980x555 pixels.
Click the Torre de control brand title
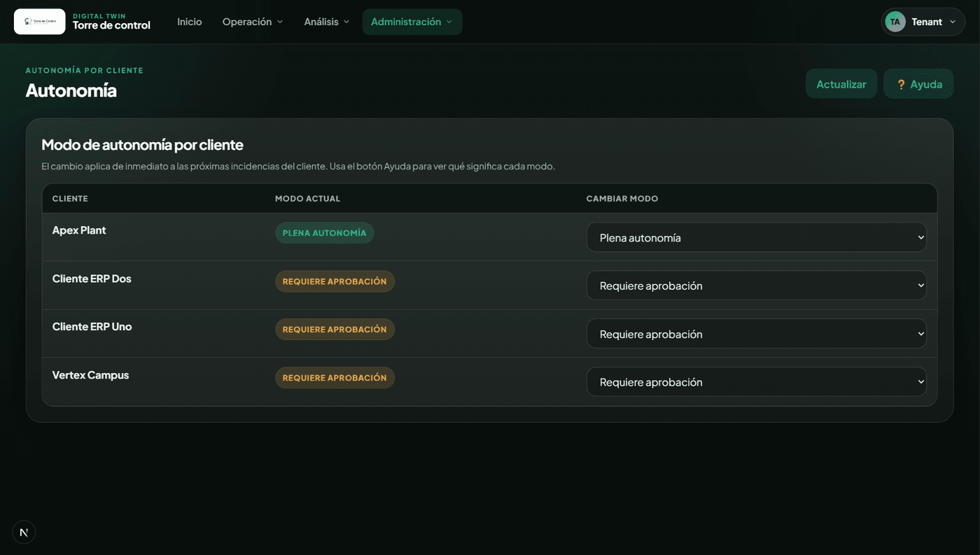click(x=111, y=25)
